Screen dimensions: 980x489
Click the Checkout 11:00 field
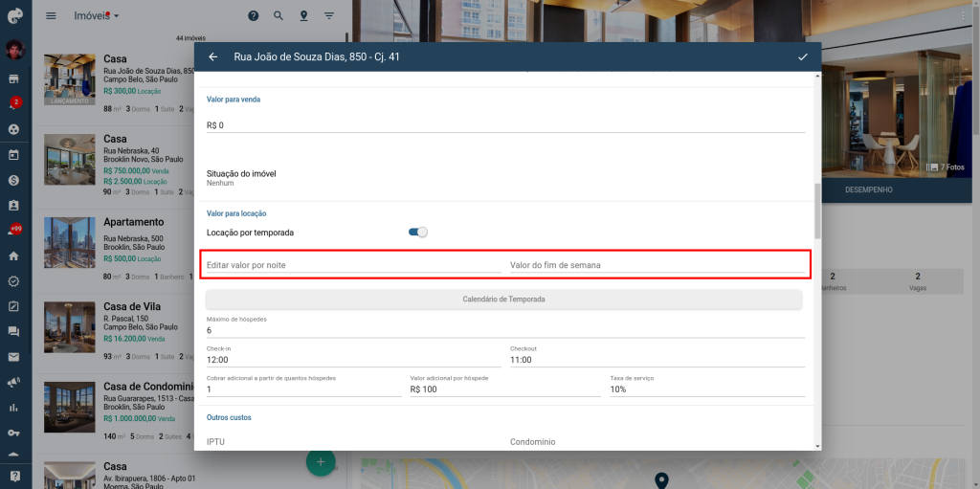[x=657, y=356]
